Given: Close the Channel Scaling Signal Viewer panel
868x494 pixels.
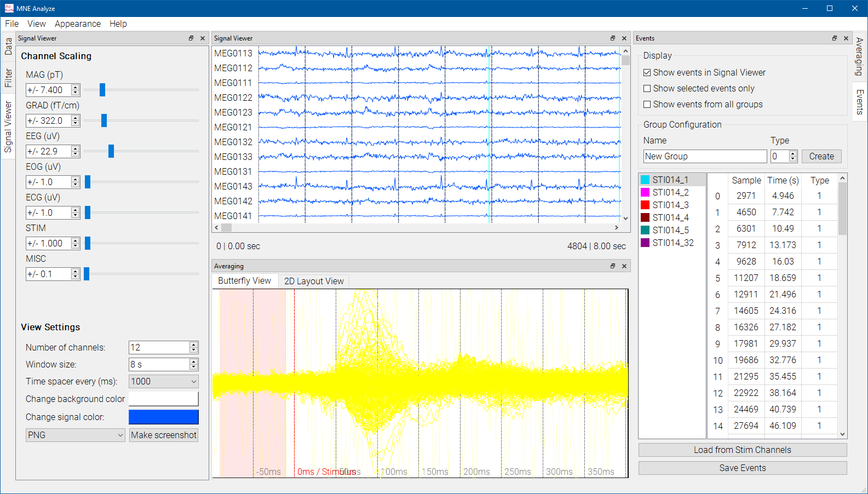Looking at the screenshot, I should [x=202, y=38].
